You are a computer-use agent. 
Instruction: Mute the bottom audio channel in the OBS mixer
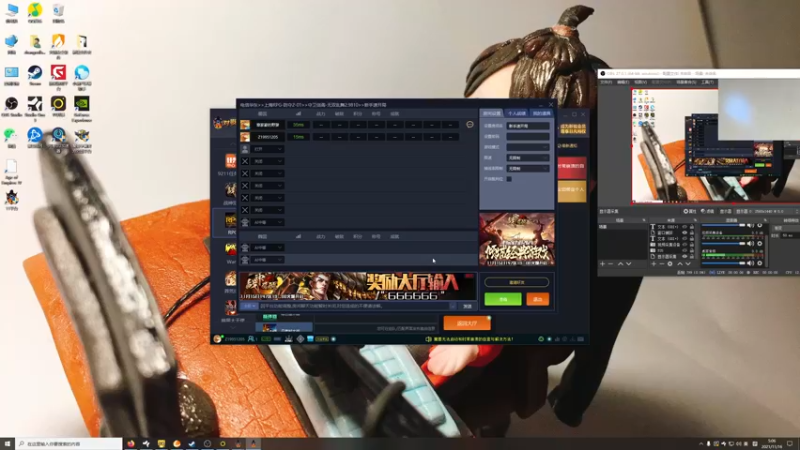coord(751,263)
